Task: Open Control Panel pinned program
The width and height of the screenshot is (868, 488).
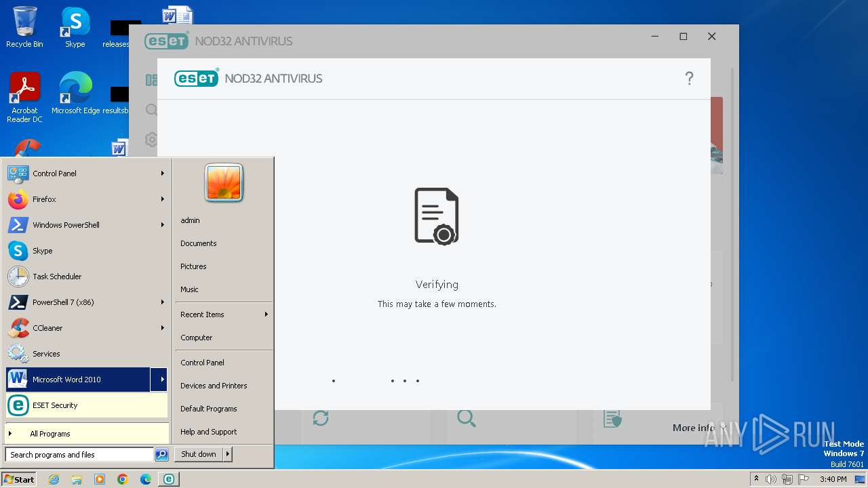Action: [x=87, y=174]
